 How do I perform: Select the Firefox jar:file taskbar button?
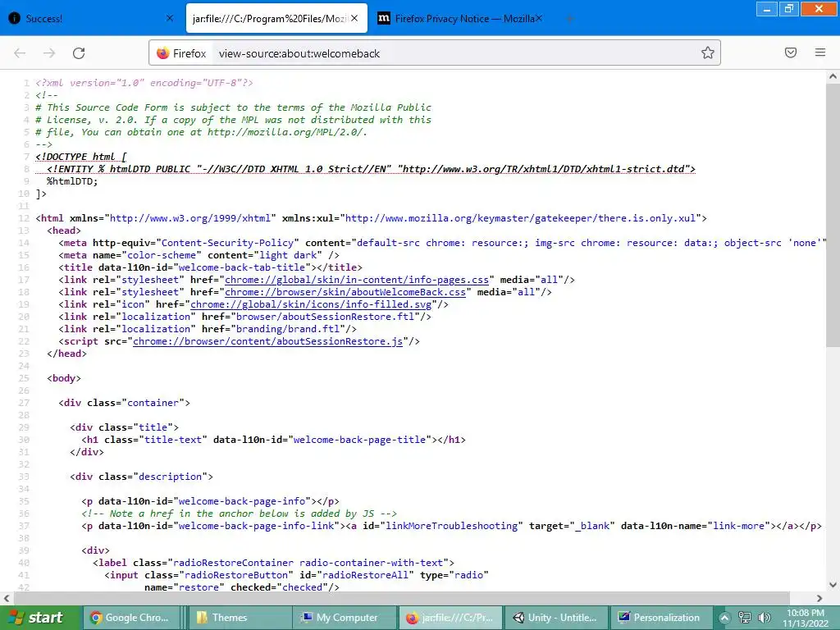click(450, 618)
